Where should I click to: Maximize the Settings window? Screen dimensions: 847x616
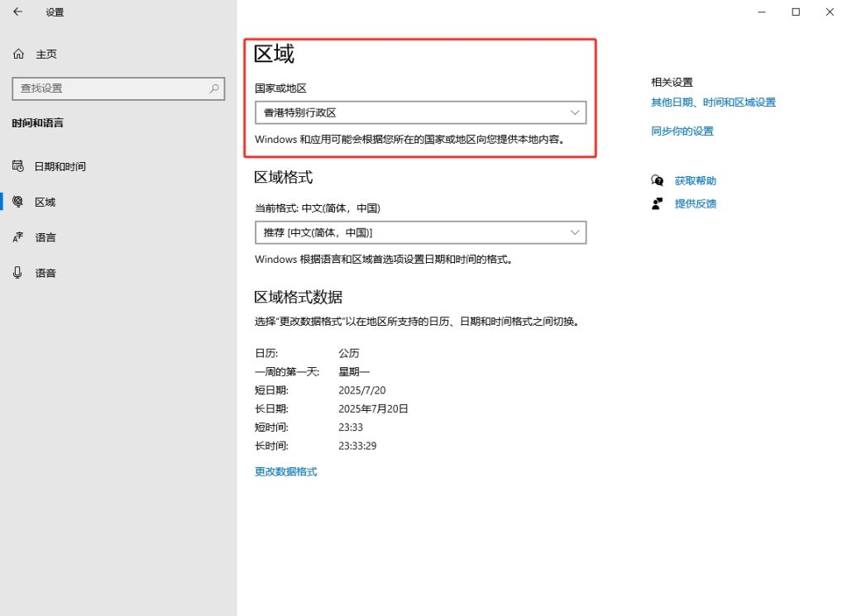click(796, 12)
